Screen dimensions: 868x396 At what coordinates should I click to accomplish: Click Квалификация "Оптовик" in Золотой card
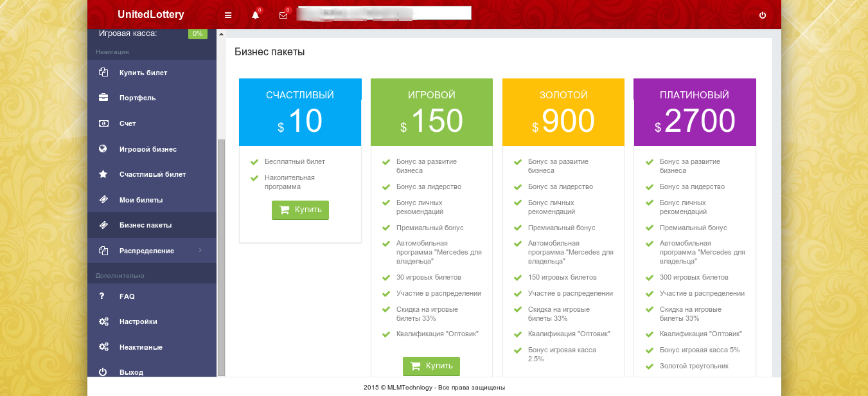(x=569, y=334)
